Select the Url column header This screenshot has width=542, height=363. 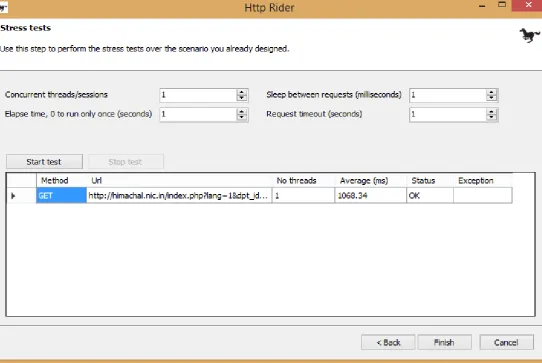click(179, 180)
